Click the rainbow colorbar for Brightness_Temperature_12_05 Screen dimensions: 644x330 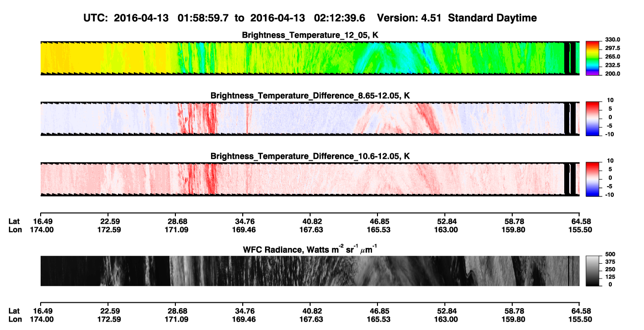pyautogui.click(x=593, y=58)
